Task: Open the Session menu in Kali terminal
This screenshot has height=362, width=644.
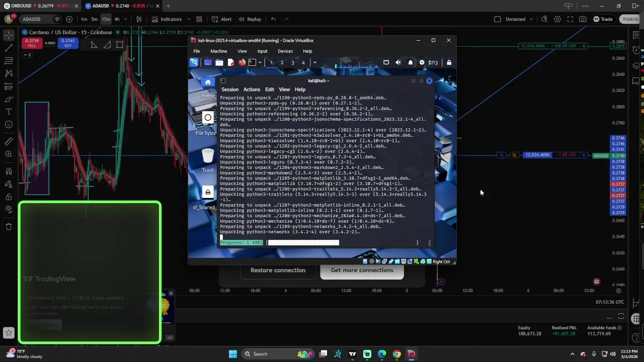Action: [230, 89]
